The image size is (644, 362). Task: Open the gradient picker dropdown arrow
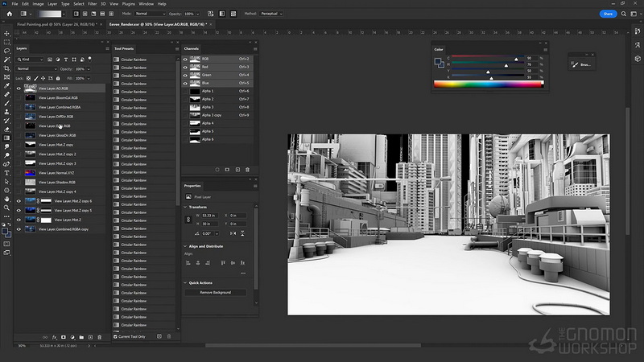(x=64, y=14)
